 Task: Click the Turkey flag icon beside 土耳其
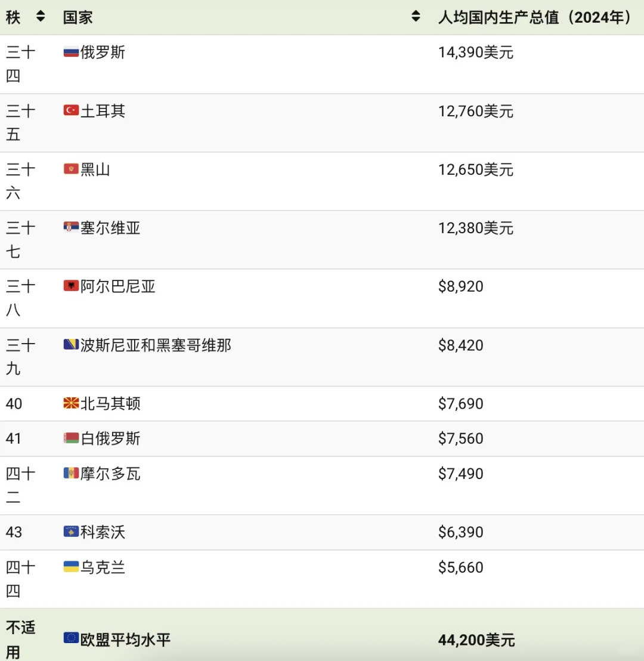tap(71, 110)
